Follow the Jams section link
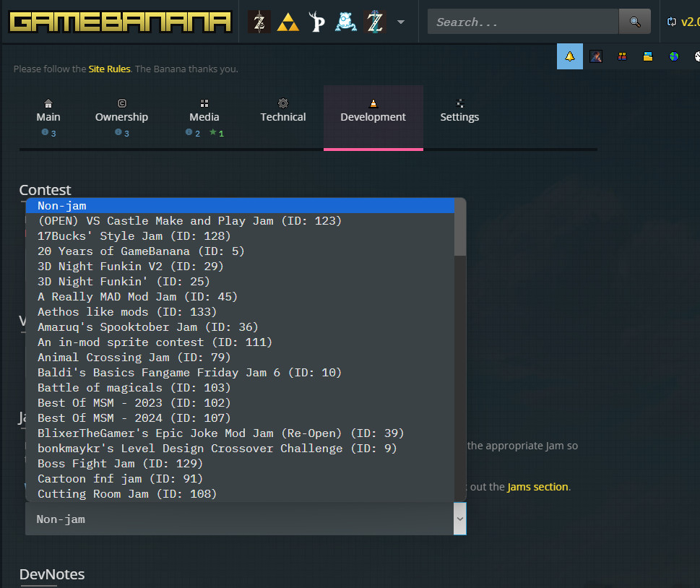Viewport: 700px width, 588px height. (x=538, y=487)
